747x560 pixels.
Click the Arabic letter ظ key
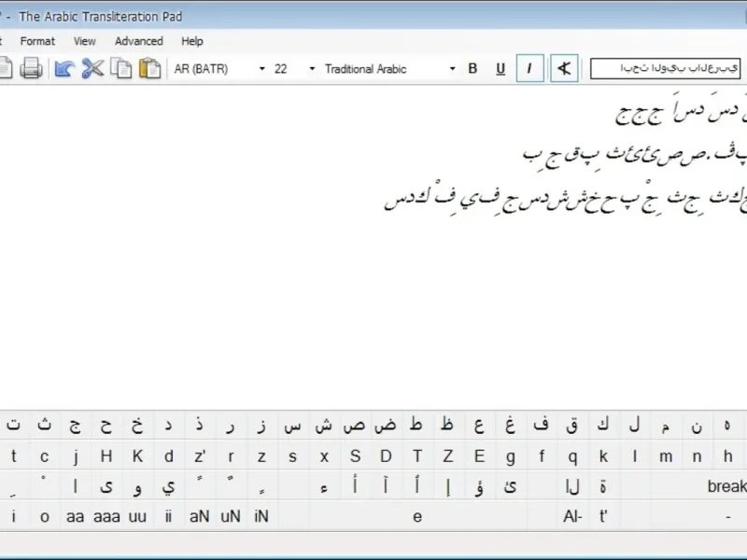pos(448,425)
